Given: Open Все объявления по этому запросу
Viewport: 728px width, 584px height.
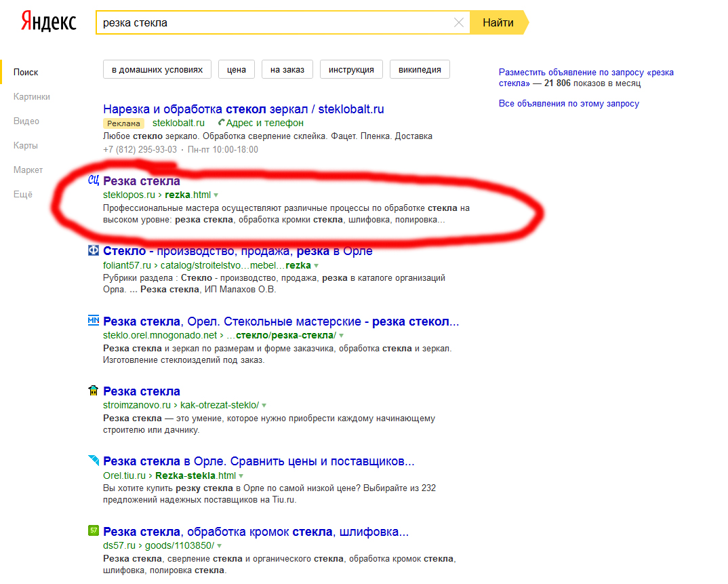Looking at the screenshot, I should click(569, 103).
